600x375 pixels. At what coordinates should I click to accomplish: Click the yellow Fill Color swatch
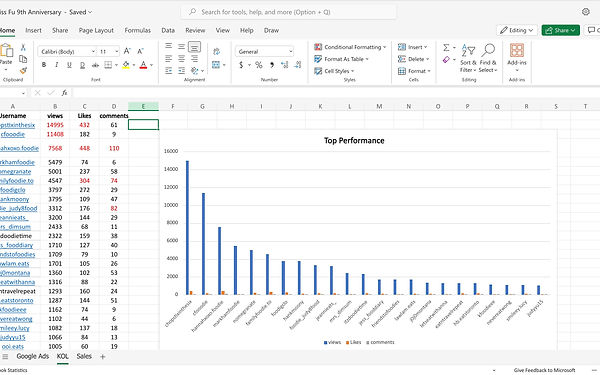pyautogui.click(x=126, y=65)
